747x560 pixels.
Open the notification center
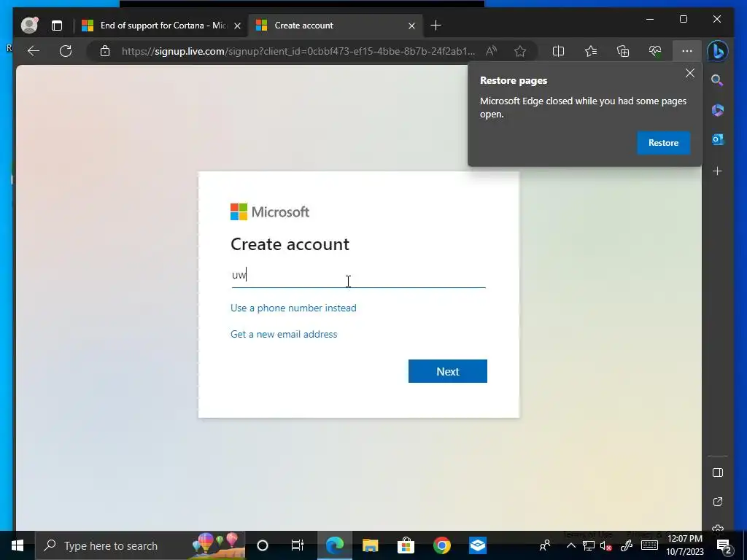click(x=724, y=545)
